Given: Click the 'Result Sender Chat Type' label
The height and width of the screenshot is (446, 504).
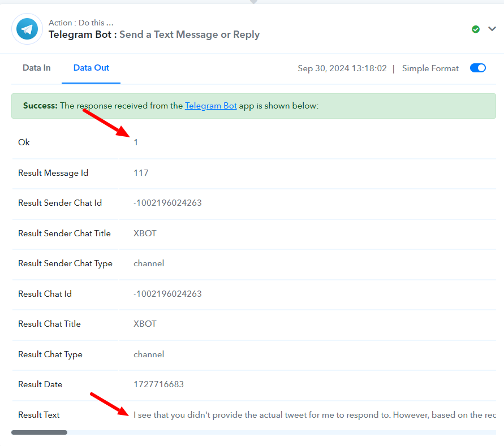Looking at the screenshot, I should 65,263.
